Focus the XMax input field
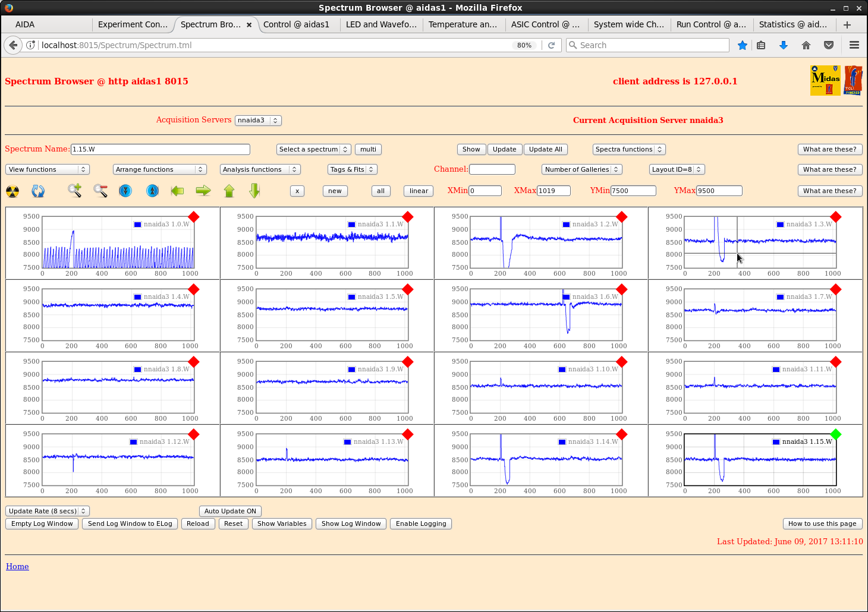Viewport: 868px width, 612px height. [553, 191]
